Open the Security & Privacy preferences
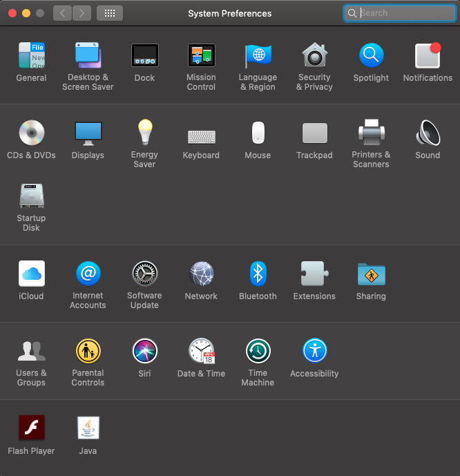Viewport: 460px width, 476px height. [314, 56]
